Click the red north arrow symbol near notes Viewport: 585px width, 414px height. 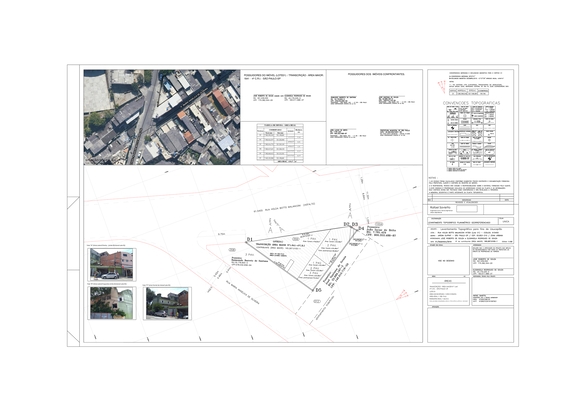coord(442,86)
